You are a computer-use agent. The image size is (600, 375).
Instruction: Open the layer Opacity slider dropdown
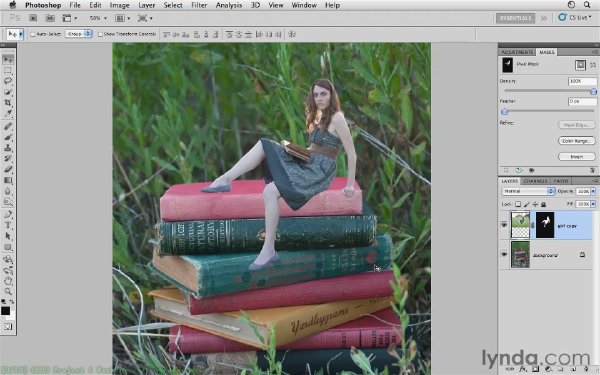pos(593,191)
